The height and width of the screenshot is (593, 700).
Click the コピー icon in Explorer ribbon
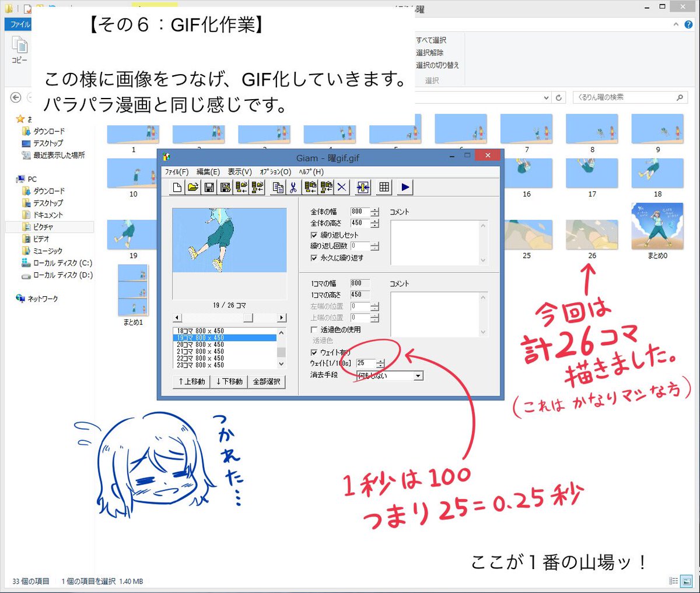(x=19, y=50)
